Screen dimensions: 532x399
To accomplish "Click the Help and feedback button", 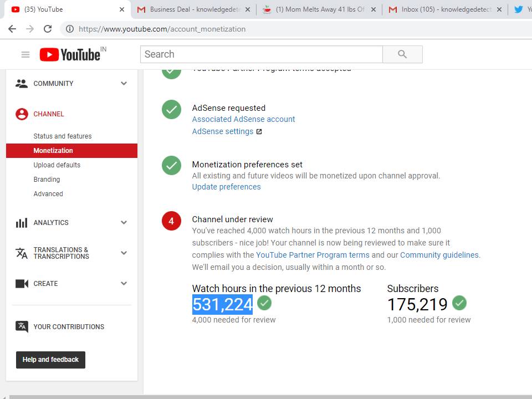I will tap(50, 360).
